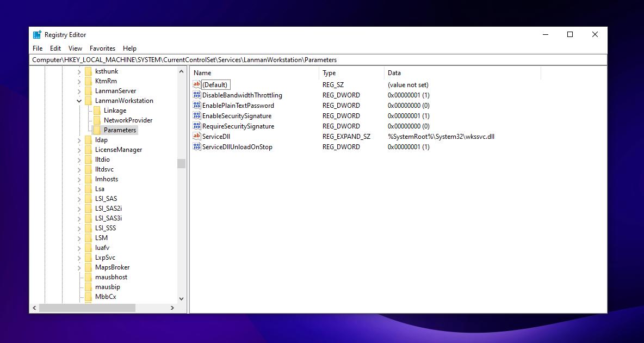
Task: Open the Edit menu
Action: pyautogui.click(x=55, y=48)
